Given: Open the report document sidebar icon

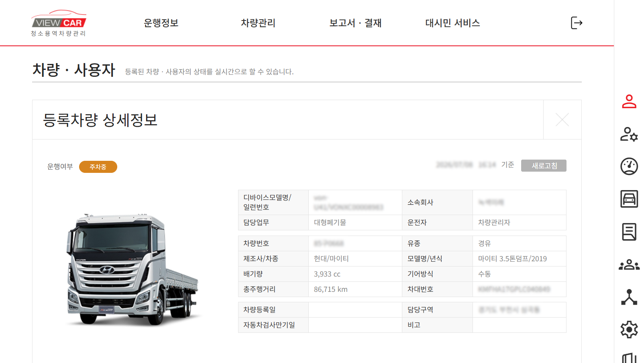Looking at the screenshot, I should [x=629, y=232].
